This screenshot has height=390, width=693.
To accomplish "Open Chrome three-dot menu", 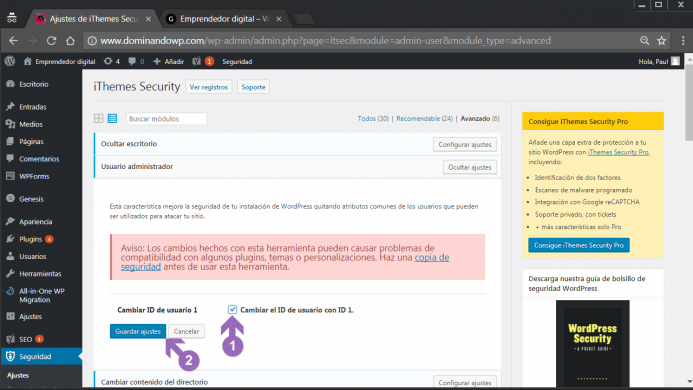I will [683, 41].
